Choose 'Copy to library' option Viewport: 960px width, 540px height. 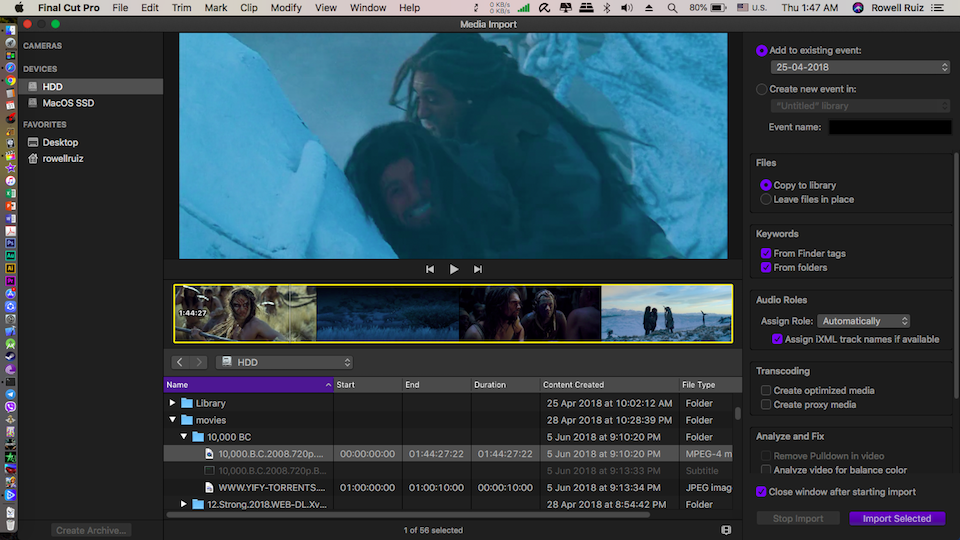tap(766, 185)
